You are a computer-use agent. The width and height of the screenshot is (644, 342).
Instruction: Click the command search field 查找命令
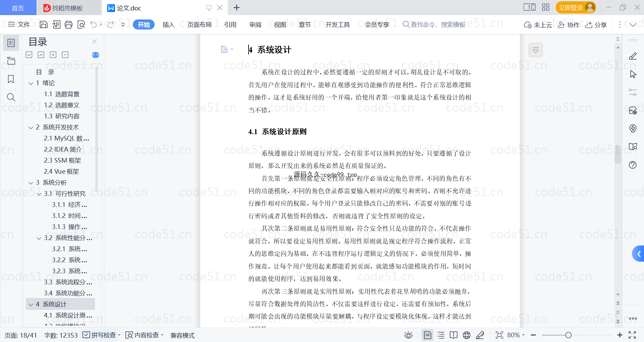(x=434, y=24)
